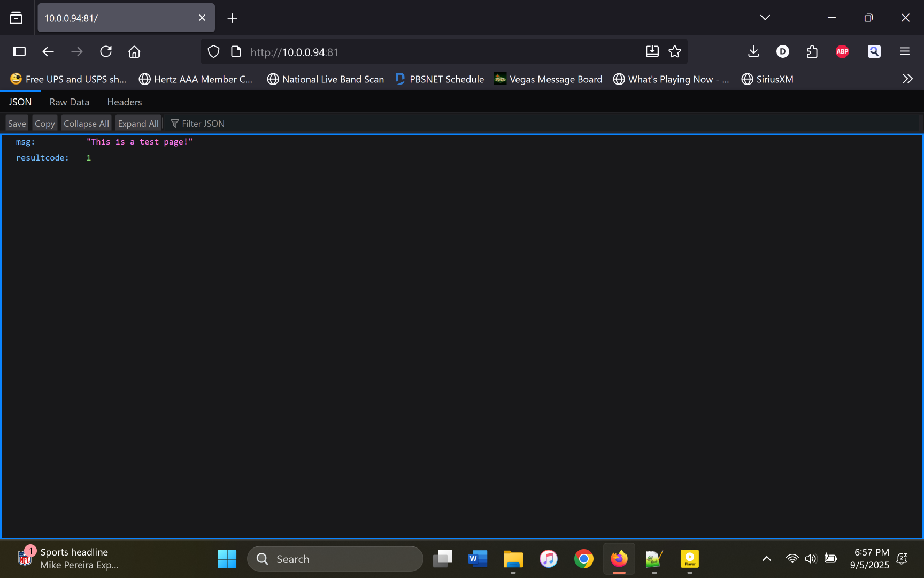Screen dimensions: 924x578
Task: Switch to Firefox taskbar icon
Action: click(x=619, y=559)
